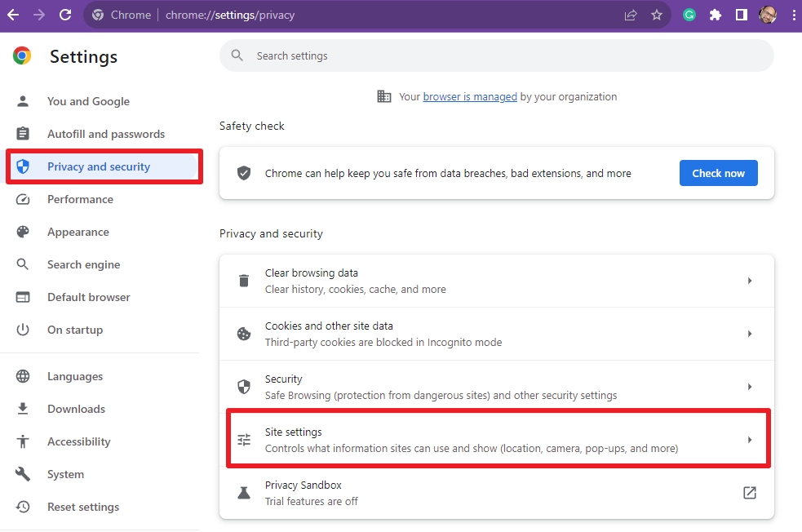Focus the Search settings field

[x=497, y=55]
